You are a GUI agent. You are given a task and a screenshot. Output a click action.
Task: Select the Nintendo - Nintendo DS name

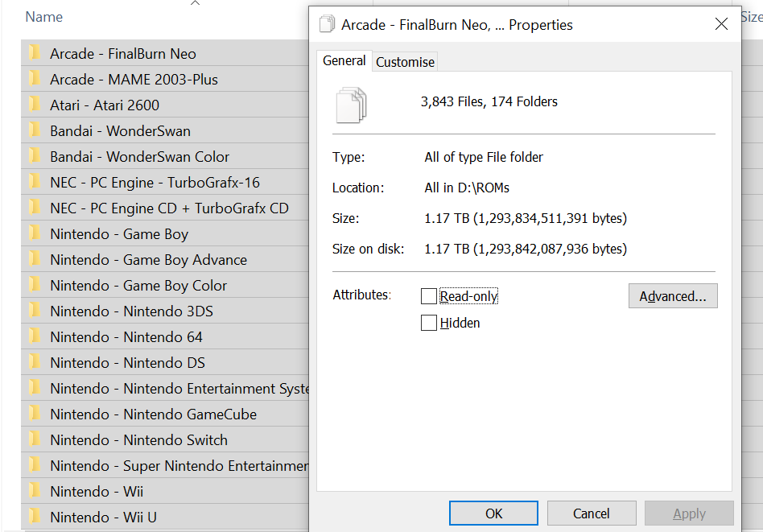tap(127, 363)
